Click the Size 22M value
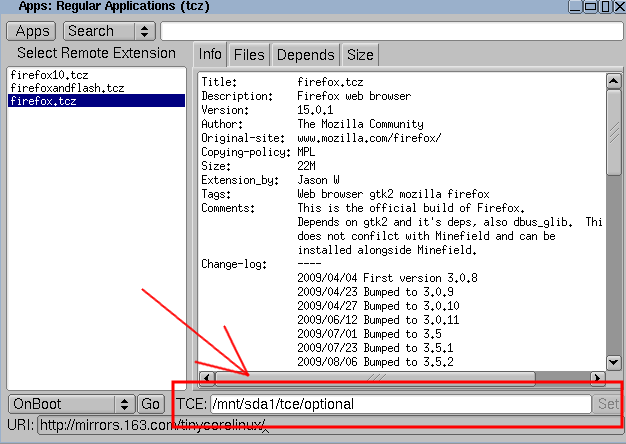 click(306, 166)
